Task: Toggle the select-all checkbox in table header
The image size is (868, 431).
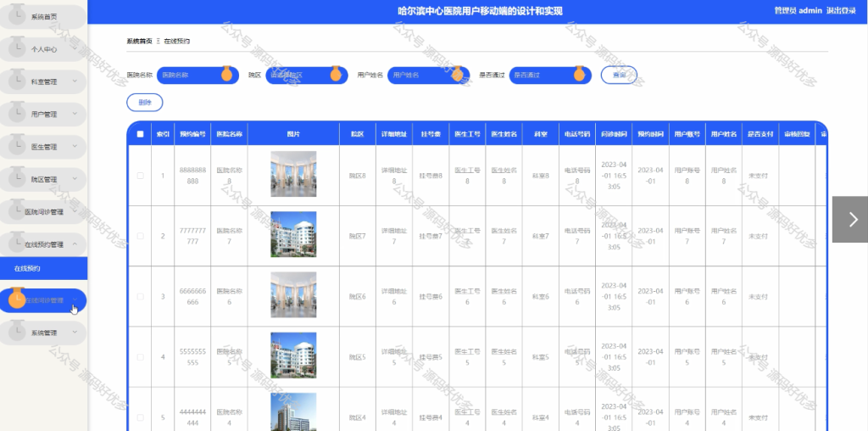Action: [x=140, y=134]
